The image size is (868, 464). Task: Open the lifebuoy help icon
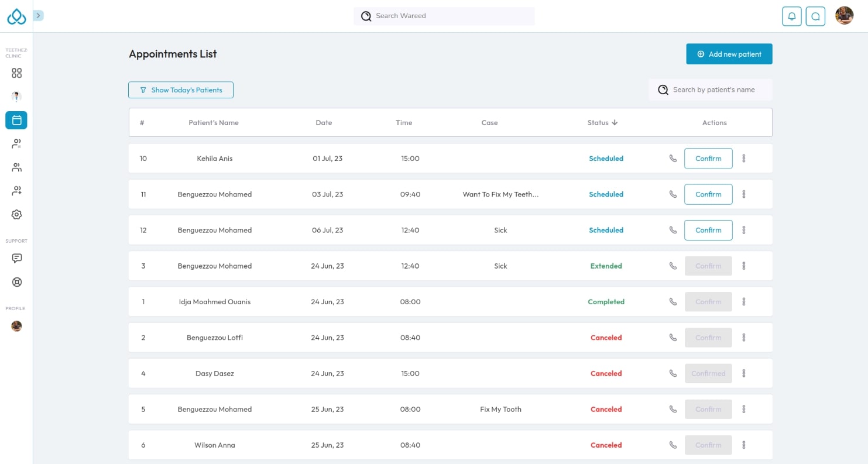click(x=16, y=282)
